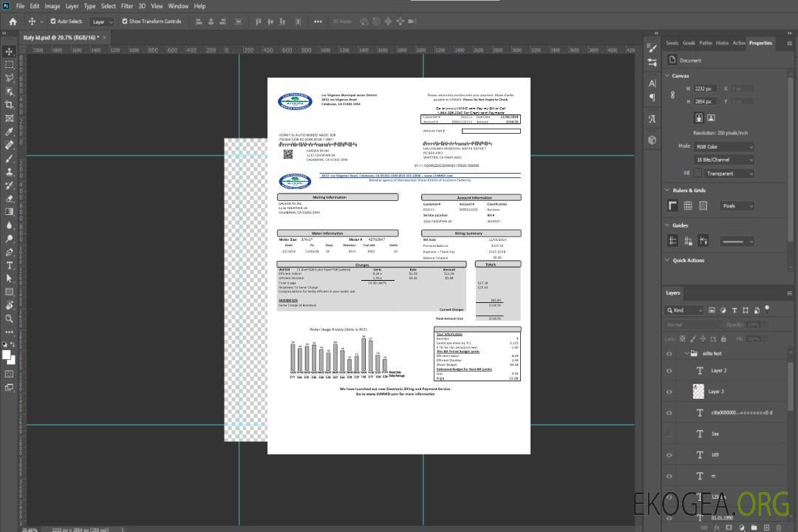Screen dimensions: 798x532
Task: Open the Pixels ruler units dropdown
Action: pyautogui.click(x=737, y=206)
